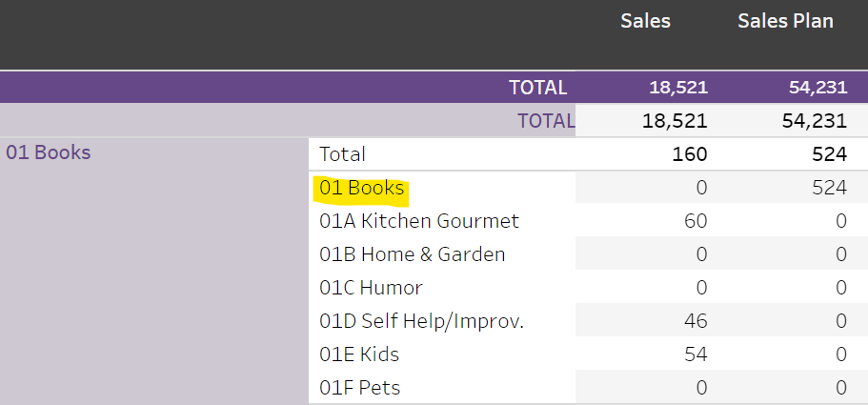This screenshot has height=405, width=868.
Task: Click Sales Plan value 524 in highlighted row
Action: [x=829, y=188]
